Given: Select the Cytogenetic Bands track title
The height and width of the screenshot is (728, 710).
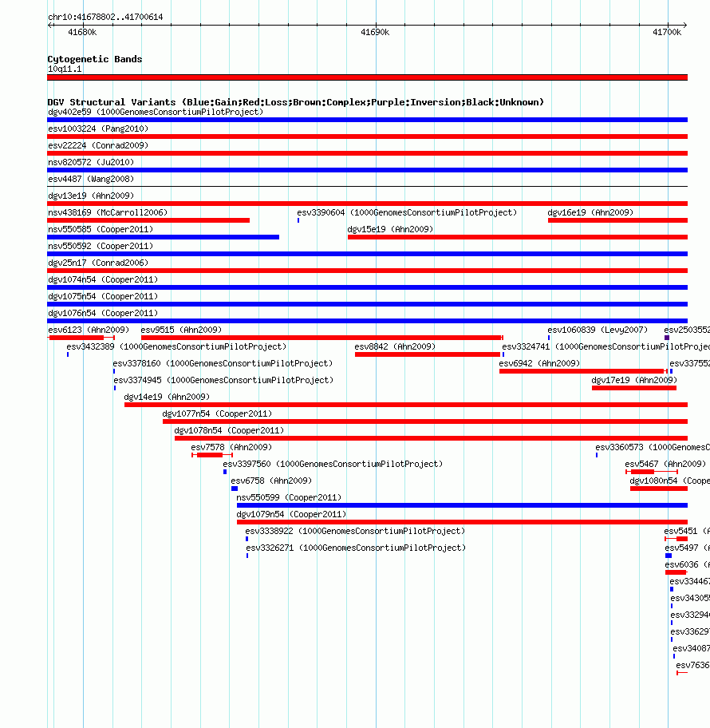Looking at the screenshot, I should (x=95, y=59).
